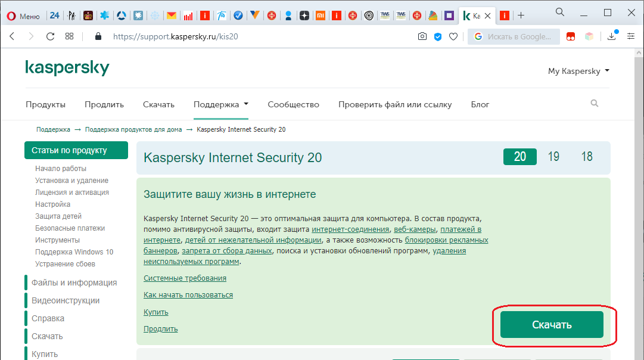Image resolution: width=644 pixels, height=360 pixels.
Task: Open tab search magnifier in title bar
Action: point(560,12)
